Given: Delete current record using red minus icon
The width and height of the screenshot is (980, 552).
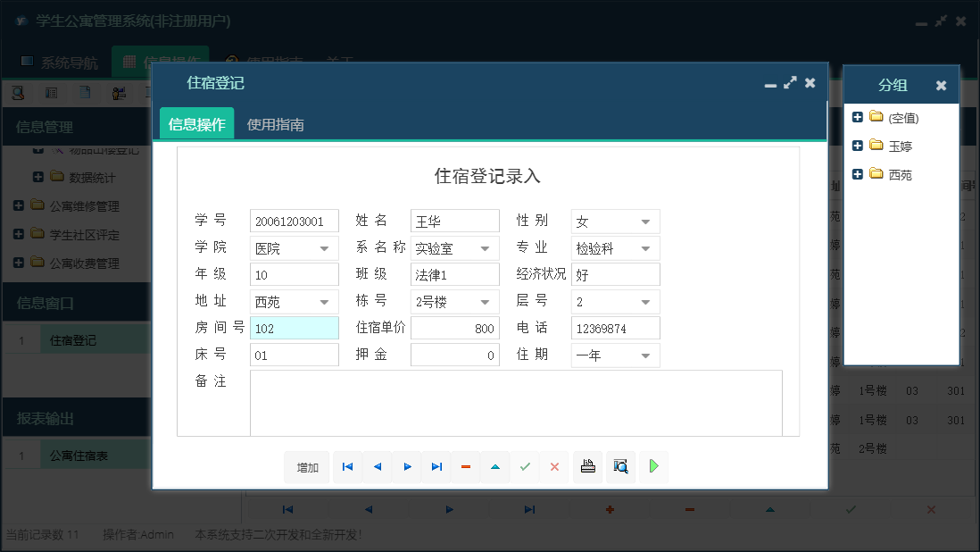Looking at the screenshot, I should click(465, 466).
